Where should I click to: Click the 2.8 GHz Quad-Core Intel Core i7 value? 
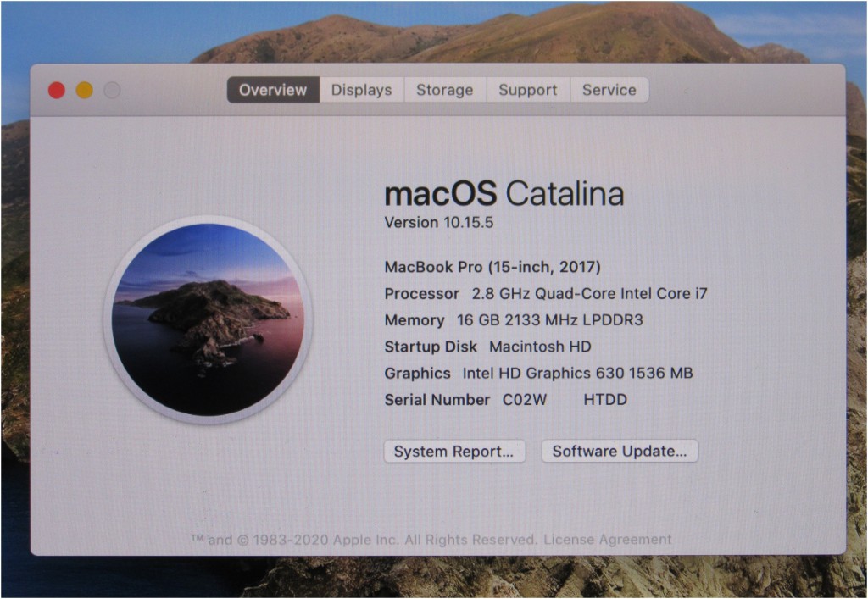(590, 294)
